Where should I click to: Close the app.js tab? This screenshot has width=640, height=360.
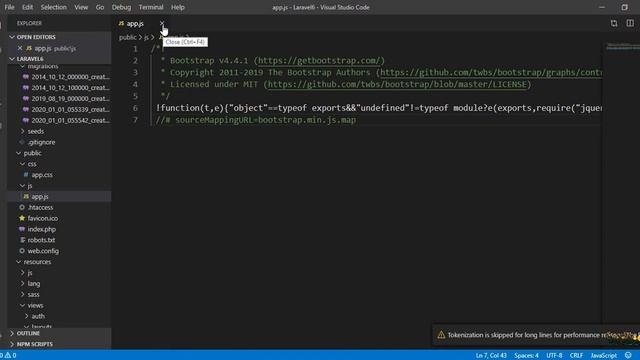click(x=162, y=24)
